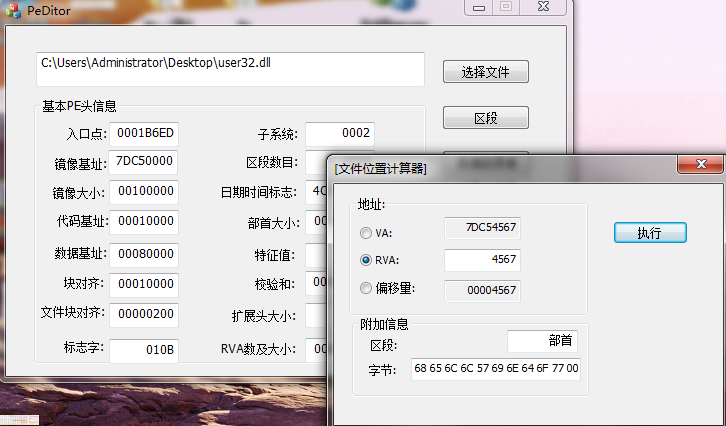
Task: Click the VA address field 7DC54567
Action: click(x=482, y=228)
